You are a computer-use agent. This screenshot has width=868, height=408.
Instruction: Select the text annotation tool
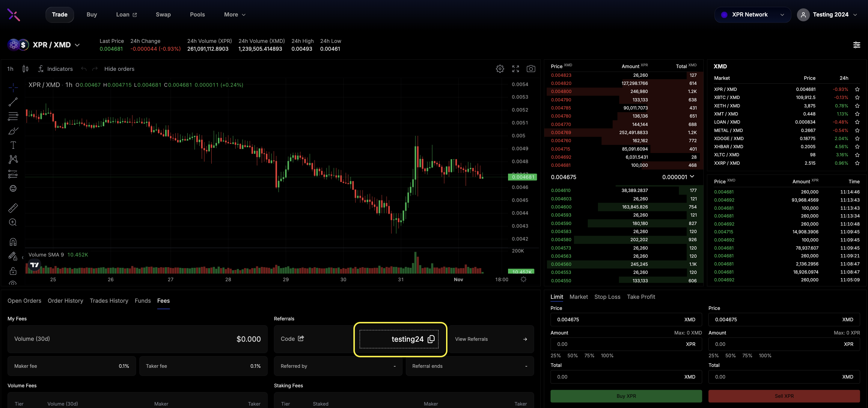(13, 145)
